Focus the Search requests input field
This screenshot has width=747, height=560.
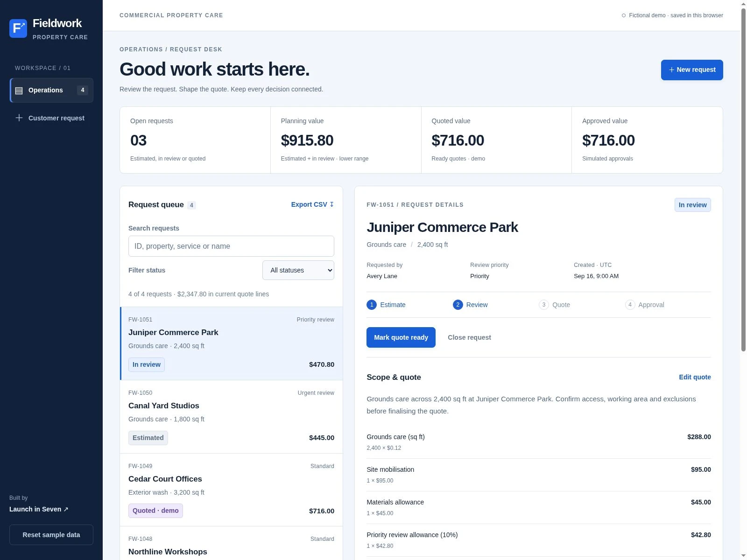[231, 246]
